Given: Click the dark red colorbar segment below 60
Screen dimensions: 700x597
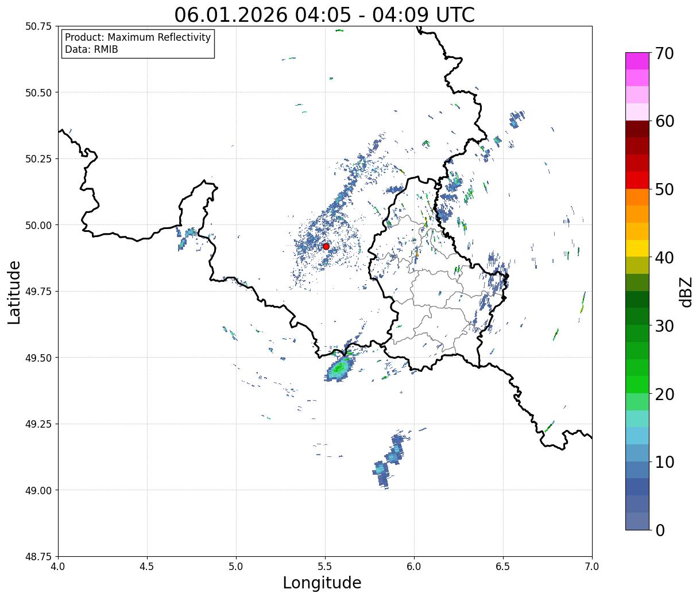Looking at the screenshot, I should (x=637, y=129).
